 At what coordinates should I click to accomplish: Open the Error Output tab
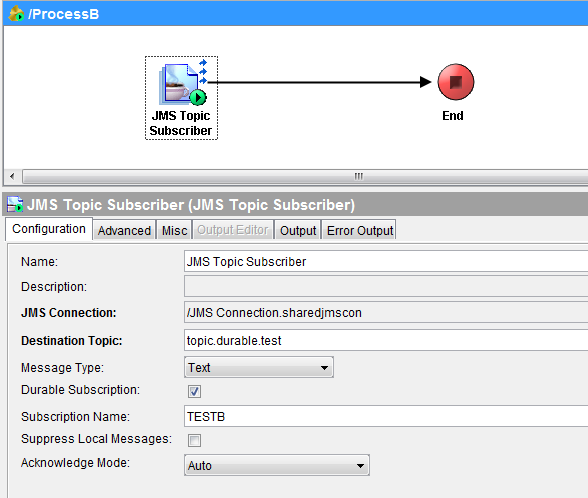click(x=360, y=230)
